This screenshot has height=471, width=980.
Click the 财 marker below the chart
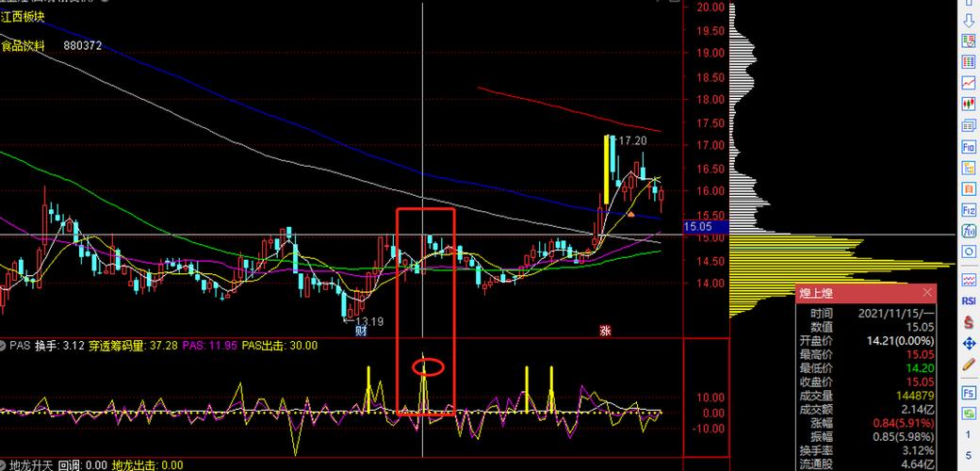[361, 331]
